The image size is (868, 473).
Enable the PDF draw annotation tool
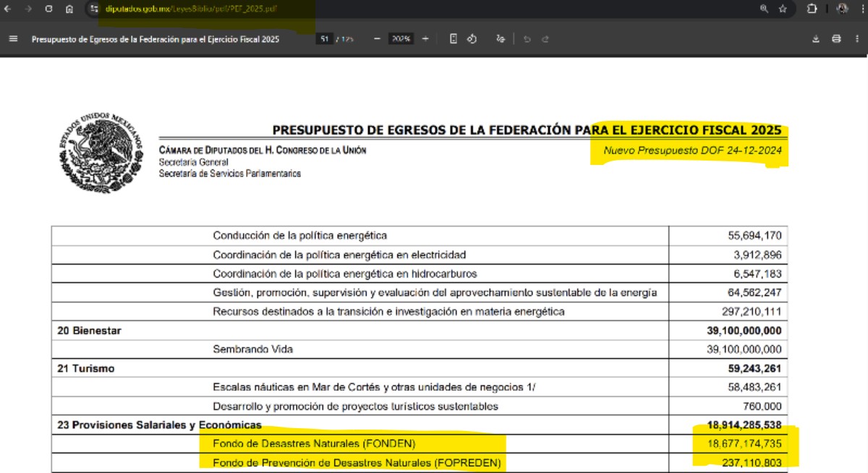pyautogui.click(x=501, y=39)
